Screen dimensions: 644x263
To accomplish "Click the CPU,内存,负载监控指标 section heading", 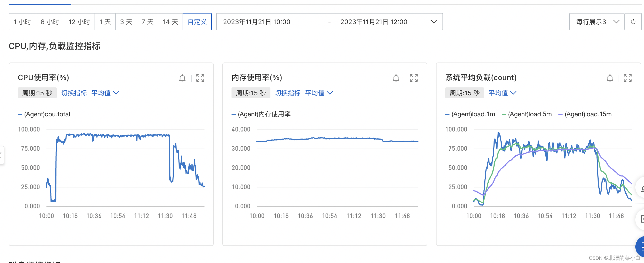I will coord(55,46).
